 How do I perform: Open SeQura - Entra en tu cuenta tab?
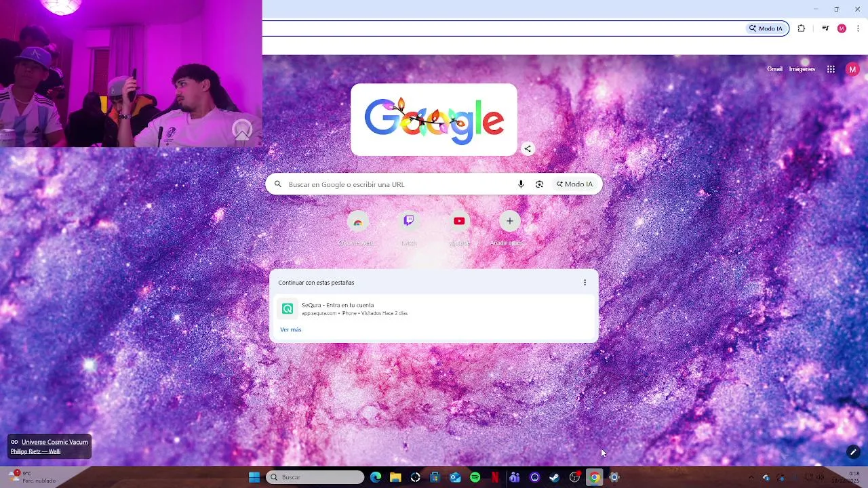click(x=434, y=309)
